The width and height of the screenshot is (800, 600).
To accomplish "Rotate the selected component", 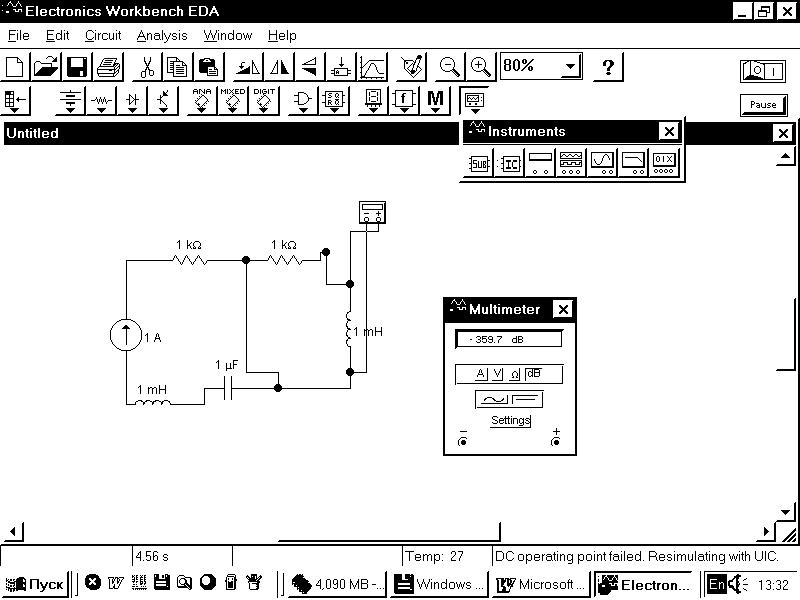I will [x=248, y=67].
